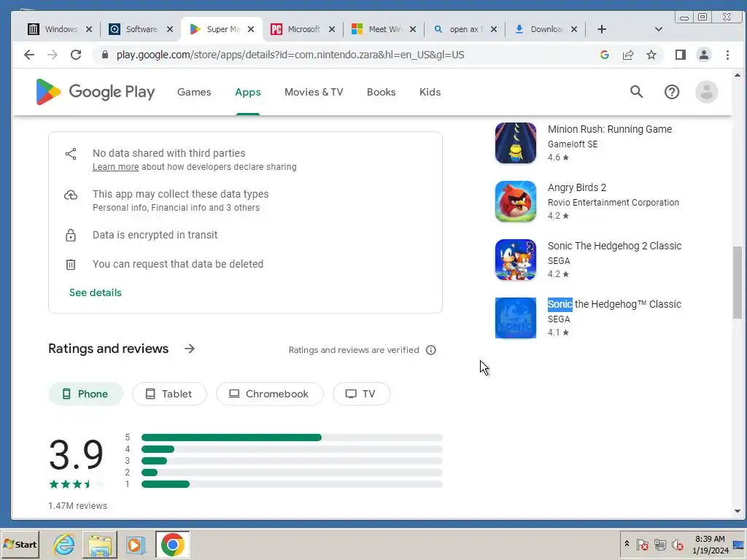
Task: Click Chrome icon in taskbar
Action: [172, 544]
